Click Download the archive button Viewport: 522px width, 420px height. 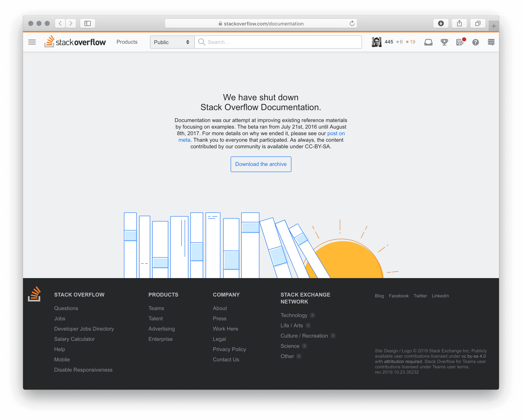tap(260, 164)
